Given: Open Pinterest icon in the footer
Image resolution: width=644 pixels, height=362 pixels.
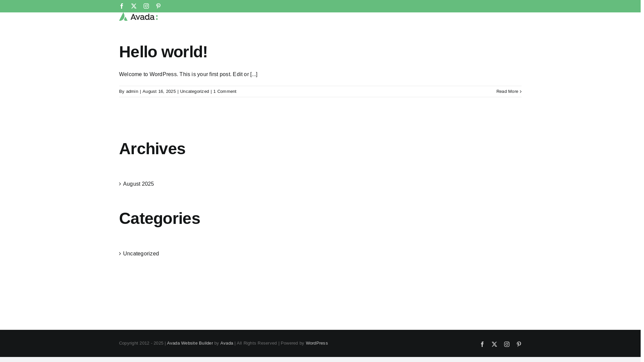Looking at the screenshot, I should tap(519, 344).
